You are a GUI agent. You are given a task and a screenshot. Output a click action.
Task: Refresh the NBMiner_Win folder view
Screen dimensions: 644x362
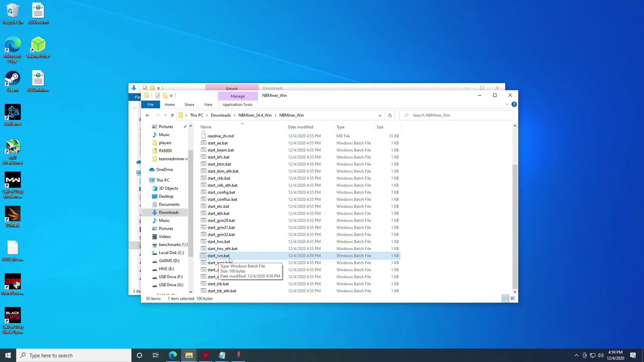tap(390, 115)
